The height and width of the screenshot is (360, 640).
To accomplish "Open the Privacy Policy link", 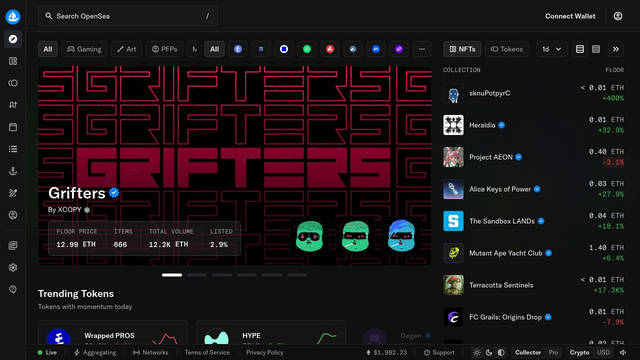I will pos(264,353).
